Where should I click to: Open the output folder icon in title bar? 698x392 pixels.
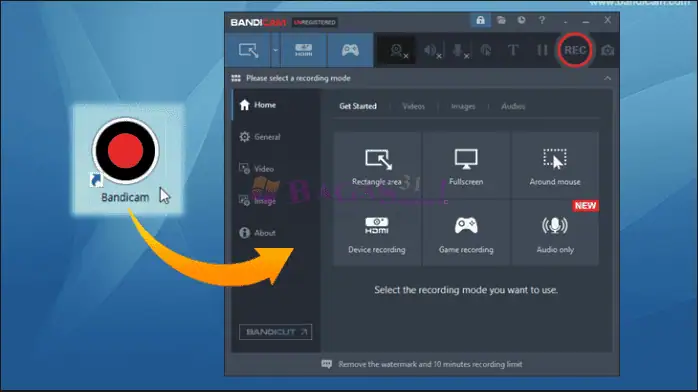click(x=501, y=20)
